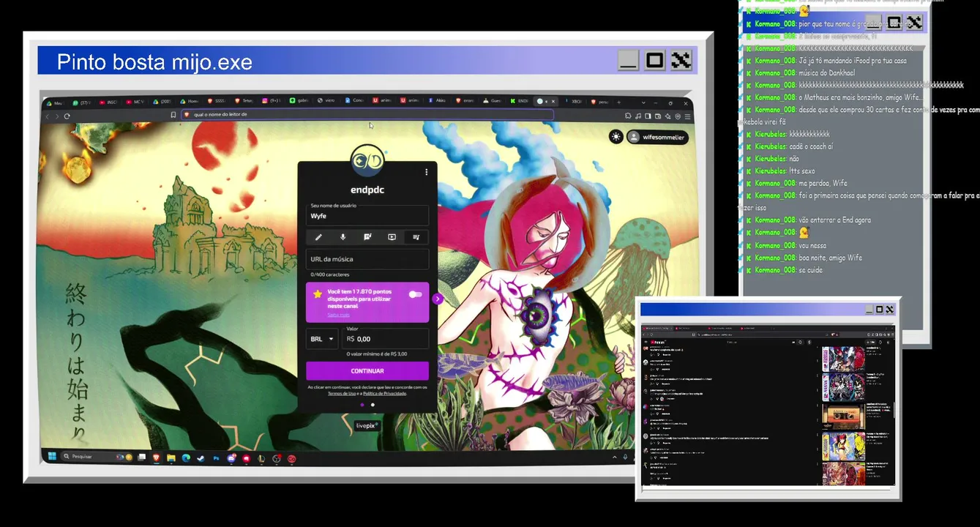Switch to the 'MC V' browser tab
This screenshot has height=527, width=980.
[135, 101]
